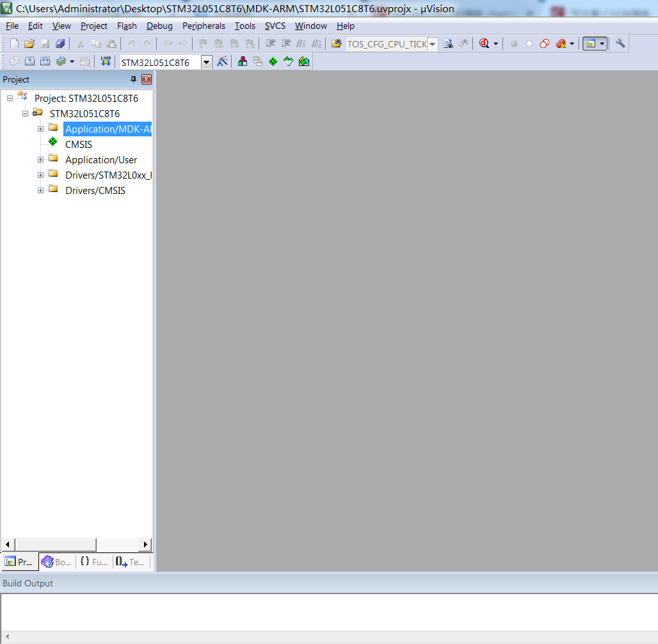The width and height of the screenshot is (658, 644).
Task: Navigate forwards with the right arrow icon
Action: click(x=182, y=44)
